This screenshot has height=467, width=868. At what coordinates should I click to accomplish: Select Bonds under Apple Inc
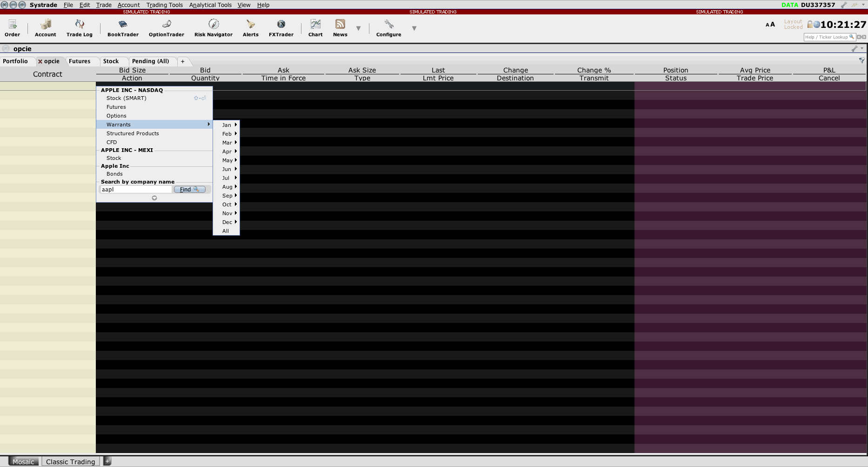pos(154,174)
